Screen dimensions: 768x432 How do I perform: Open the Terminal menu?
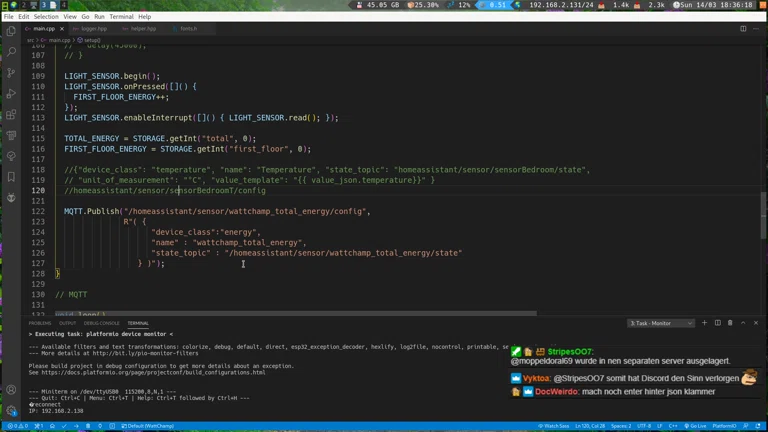(121, 17)
